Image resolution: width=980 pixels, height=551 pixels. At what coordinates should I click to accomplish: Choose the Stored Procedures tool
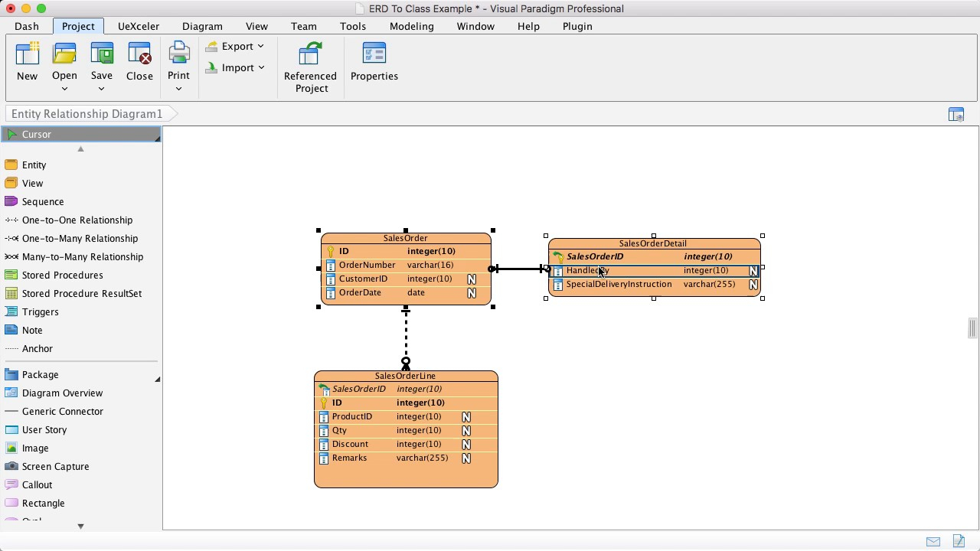[62, 275]
